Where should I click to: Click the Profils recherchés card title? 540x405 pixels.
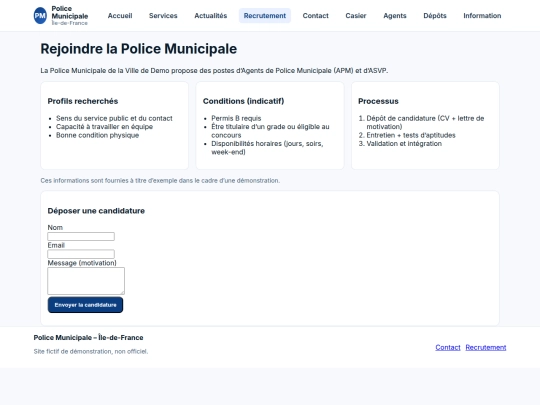[83, 101]
